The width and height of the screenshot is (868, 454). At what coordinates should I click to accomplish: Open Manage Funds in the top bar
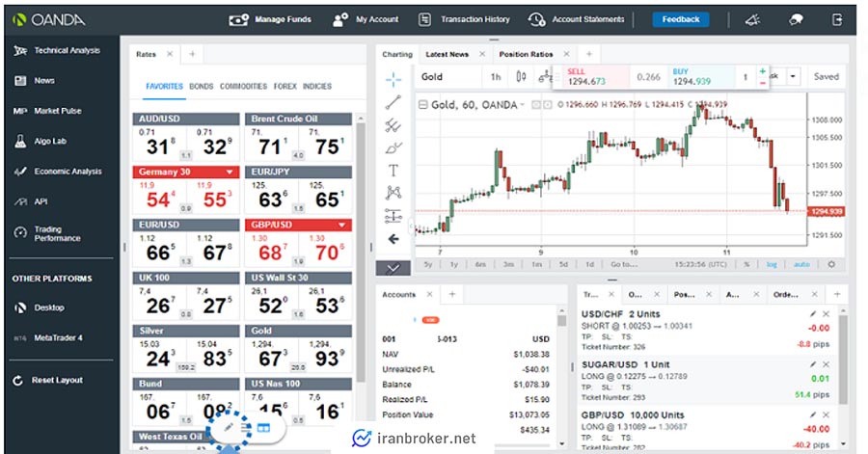[270, 19]
